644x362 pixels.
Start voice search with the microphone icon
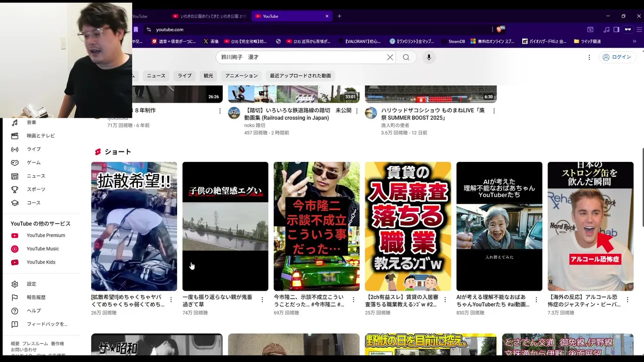point(429,57)
